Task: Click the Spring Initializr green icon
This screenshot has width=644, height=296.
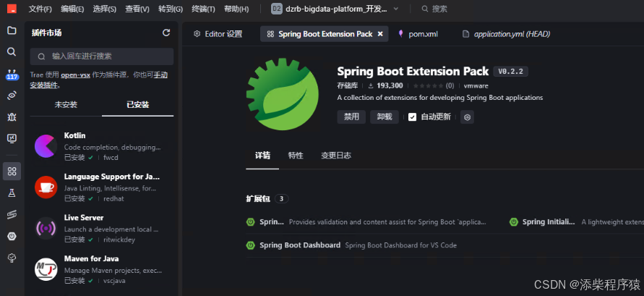Action: coord(513,222)
